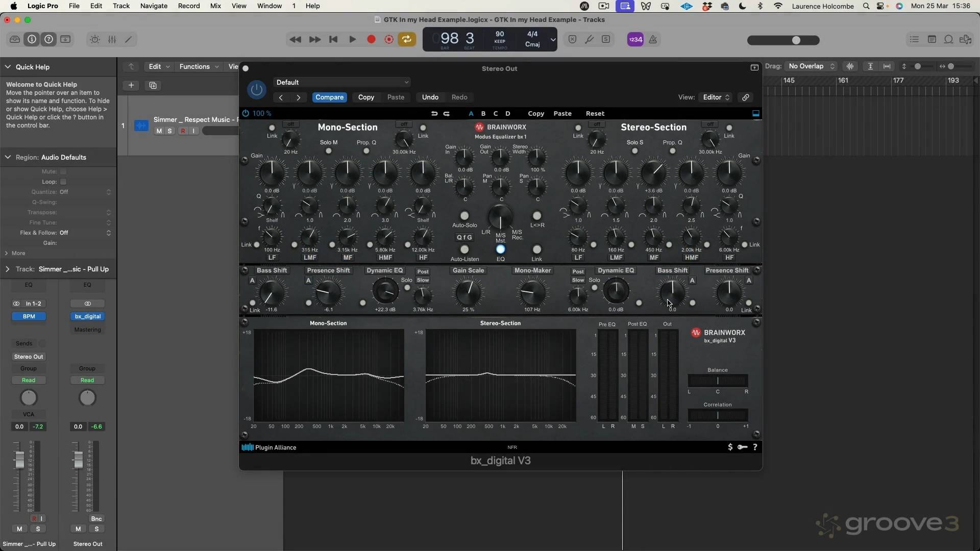Open the View Editor dropdown
This screenshot has height=551, width=980.
point(716,97)
